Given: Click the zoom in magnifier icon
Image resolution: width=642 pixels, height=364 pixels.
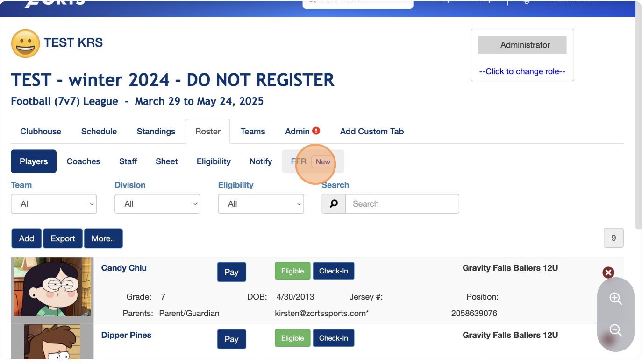Looking at the screenshot, I should pos(616,299).
